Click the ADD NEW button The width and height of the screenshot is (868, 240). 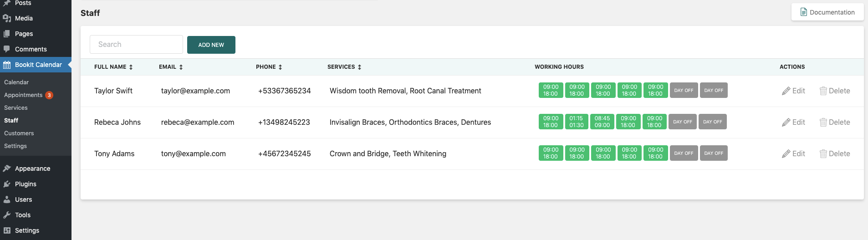click(211, 45)
